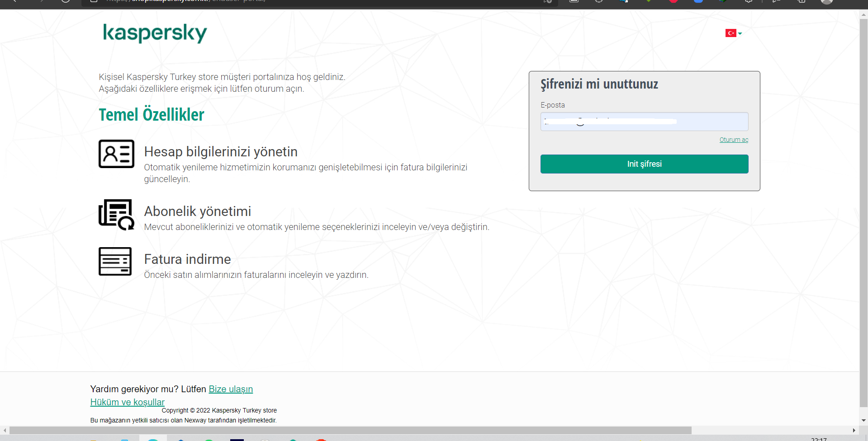
Task: Click the scroll-right arrow at the bottom
Action: 854,430
